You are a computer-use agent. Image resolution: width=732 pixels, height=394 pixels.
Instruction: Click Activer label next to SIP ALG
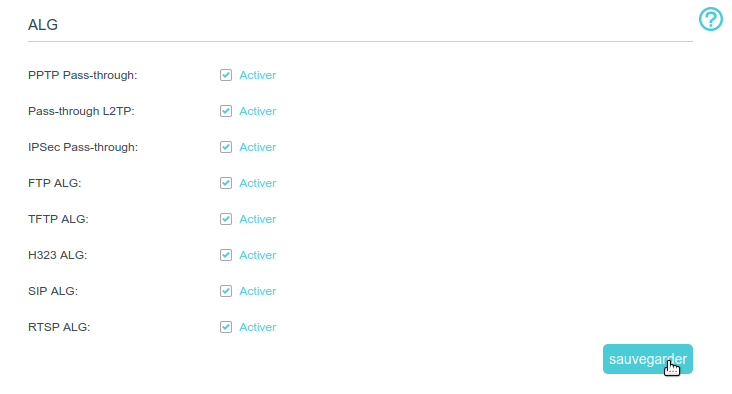click(258, 291)
